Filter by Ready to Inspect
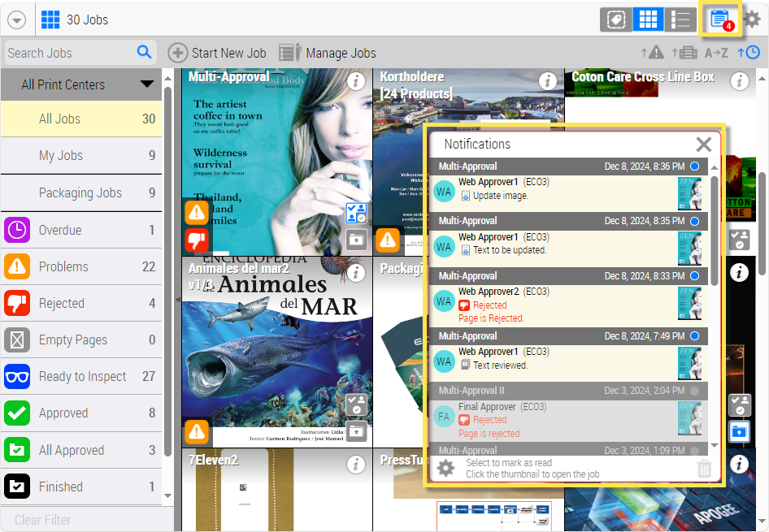This screenshot has height=532, width=769. (x=81, y=376)
